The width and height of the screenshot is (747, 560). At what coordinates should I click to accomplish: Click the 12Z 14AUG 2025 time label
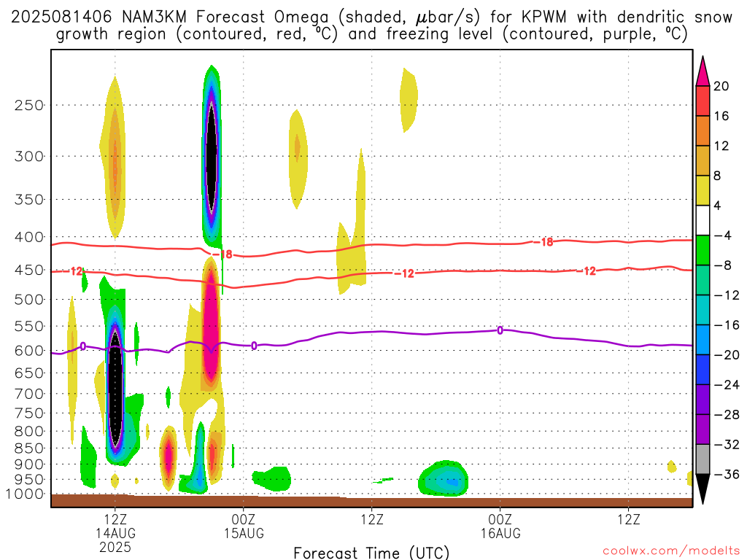(115, 533)
